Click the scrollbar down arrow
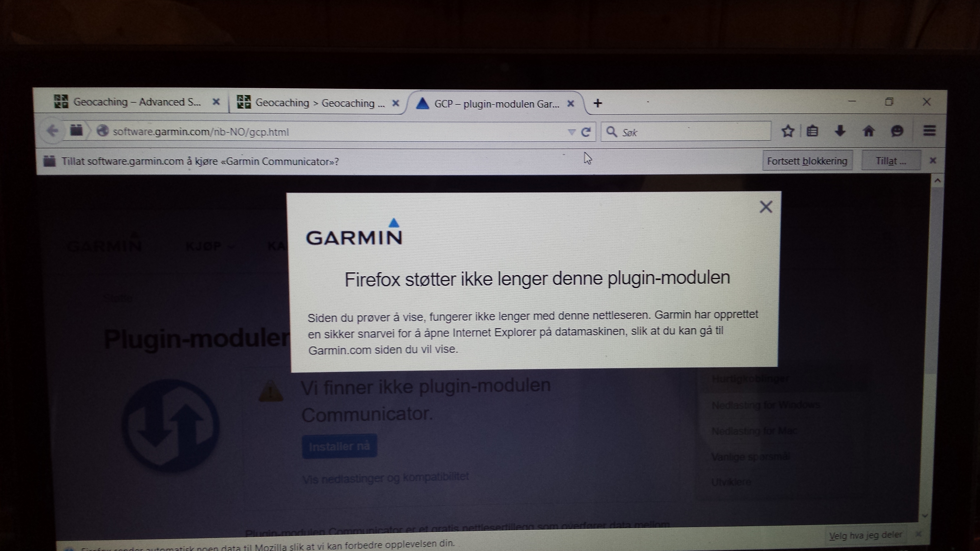Screen dimensions: 980x551 925,516
